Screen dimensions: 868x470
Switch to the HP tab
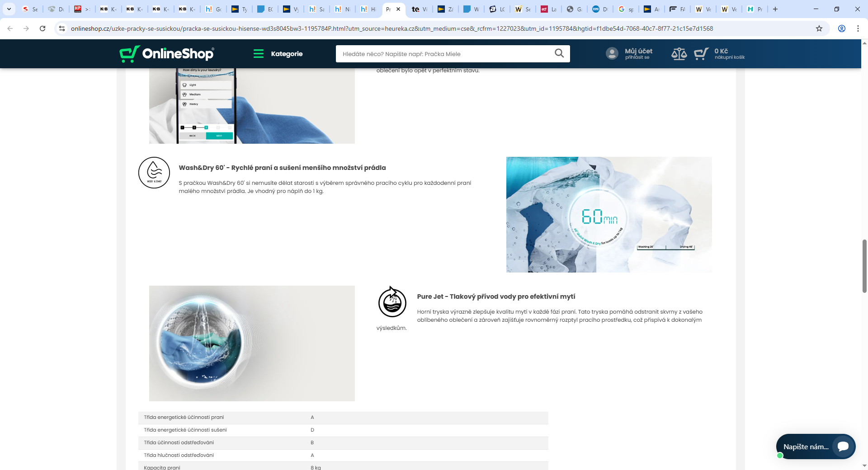coord(82,9)
